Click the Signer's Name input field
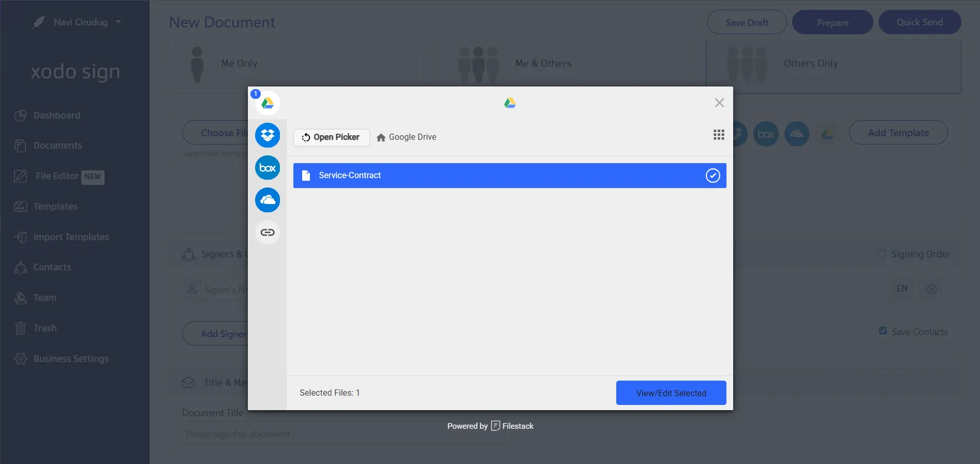Image resolution: width=980 pixels, height=464 pixels. pyautogui.click(x=225, y=289)
